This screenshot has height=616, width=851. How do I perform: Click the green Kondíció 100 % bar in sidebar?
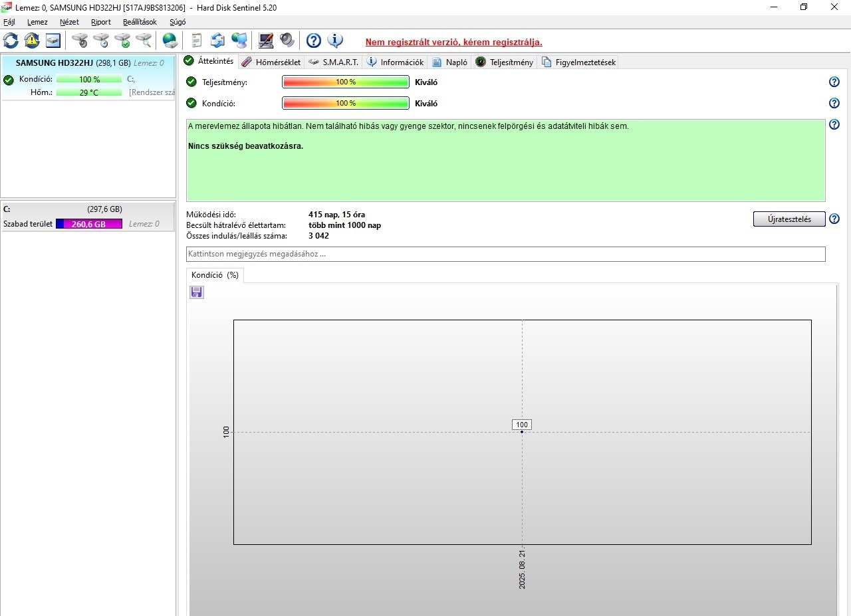[89, 80]
